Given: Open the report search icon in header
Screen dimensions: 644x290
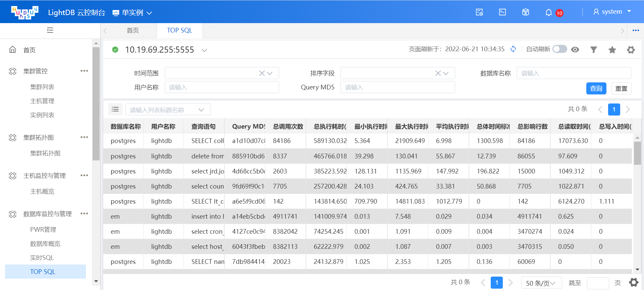Looking at the screenshot, I should click(479, 12).
